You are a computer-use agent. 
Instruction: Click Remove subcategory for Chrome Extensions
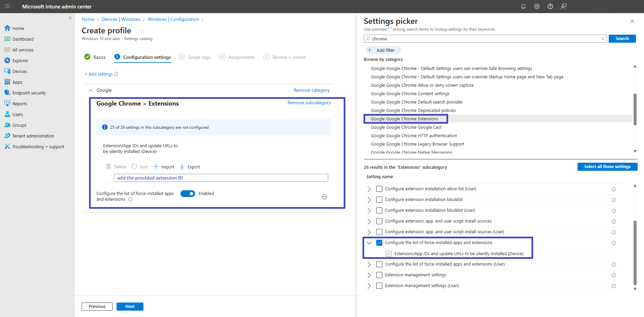click(309, 103)
